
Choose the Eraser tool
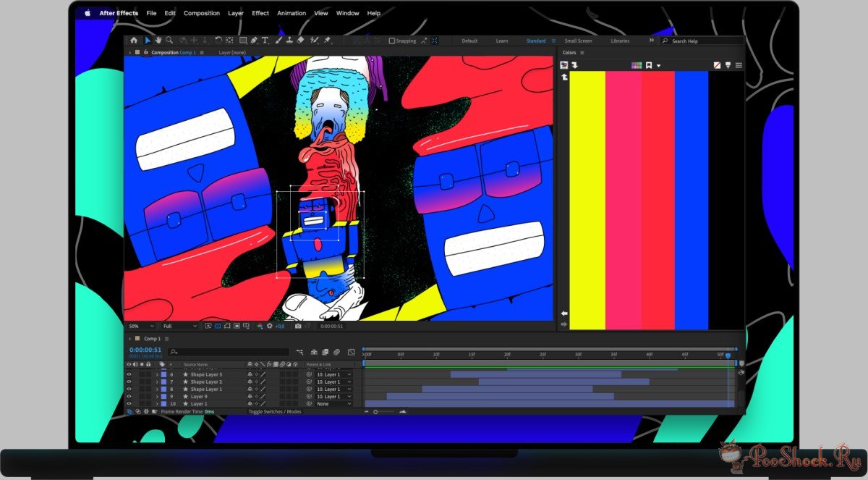click(301, 41)
